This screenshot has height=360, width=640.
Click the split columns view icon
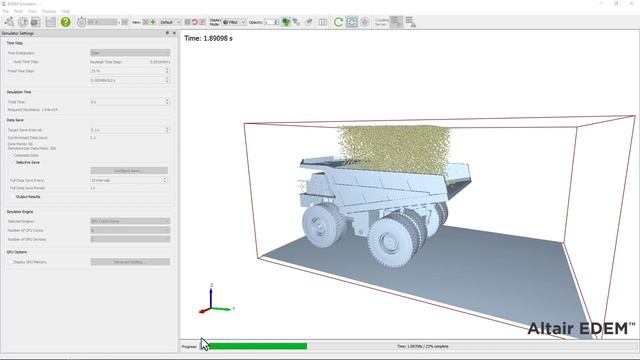322,22
